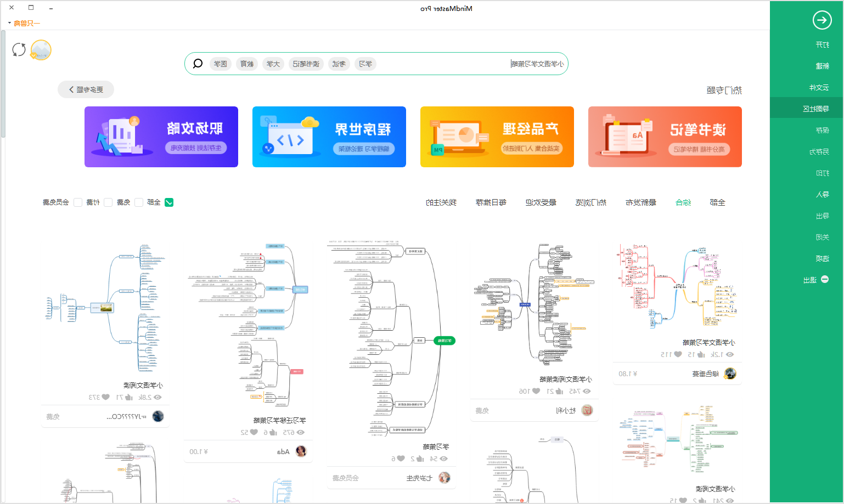Open the 产品经理 topic banner
The image size is (844, 504).
[x=497, y=137]
